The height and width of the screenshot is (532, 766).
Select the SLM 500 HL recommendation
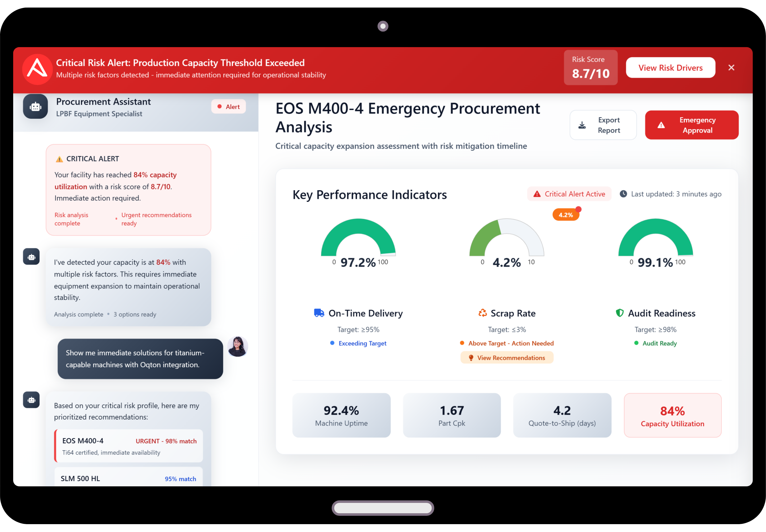(x=129, y=478)
